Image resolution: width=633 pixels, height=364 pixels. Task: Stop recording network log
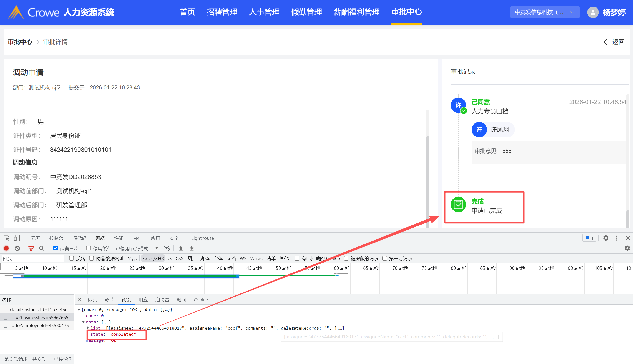click(6, 248)
